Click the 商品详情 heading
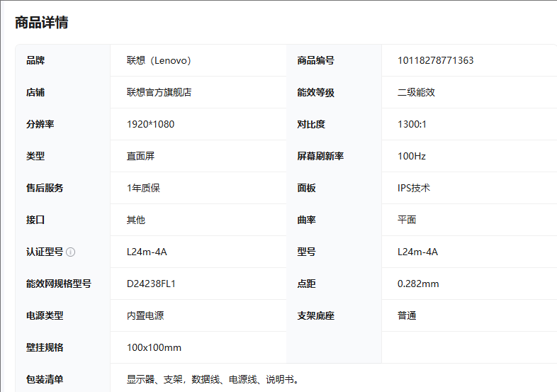 [42, 23]
